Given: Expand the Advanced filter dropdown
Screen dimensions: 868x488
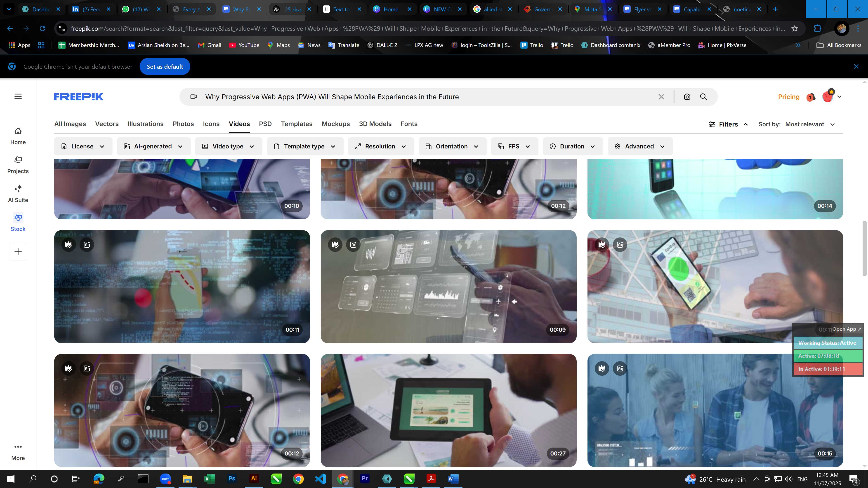Looking at the screenshot, I should point(640,146).
